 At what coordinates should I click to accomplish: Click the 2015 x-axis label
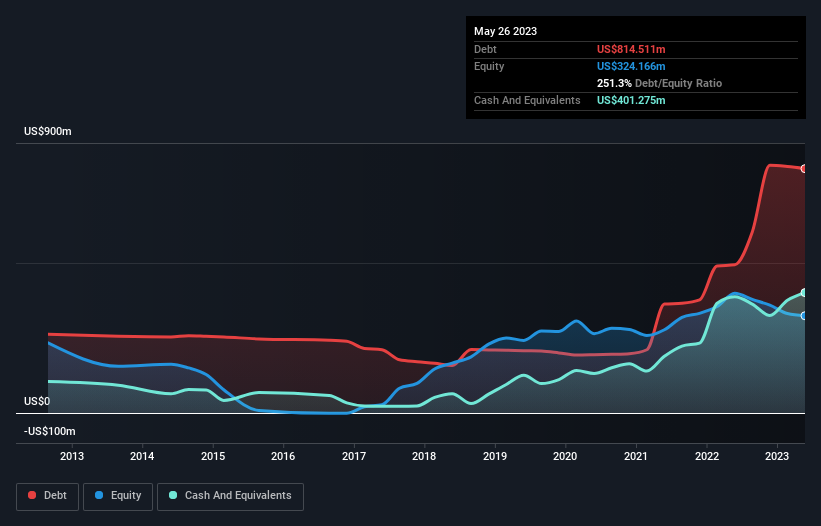[x=213, y=456]
